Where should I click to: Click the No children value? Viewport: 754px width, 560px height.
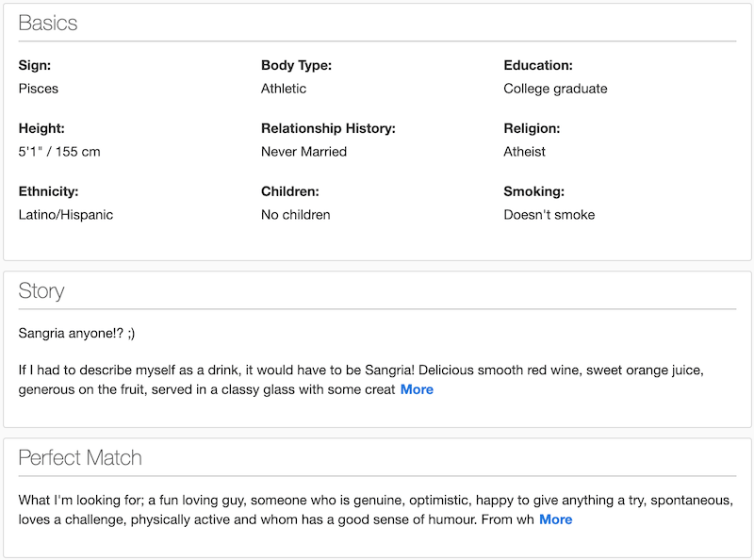[295, 215]
